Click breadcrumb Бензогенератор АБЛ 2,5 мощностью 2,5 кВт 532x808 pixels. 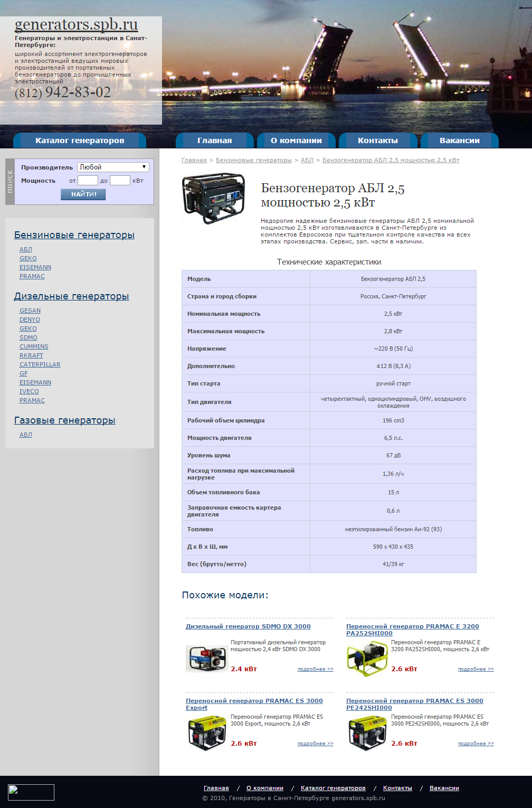[x=391, y=160]
